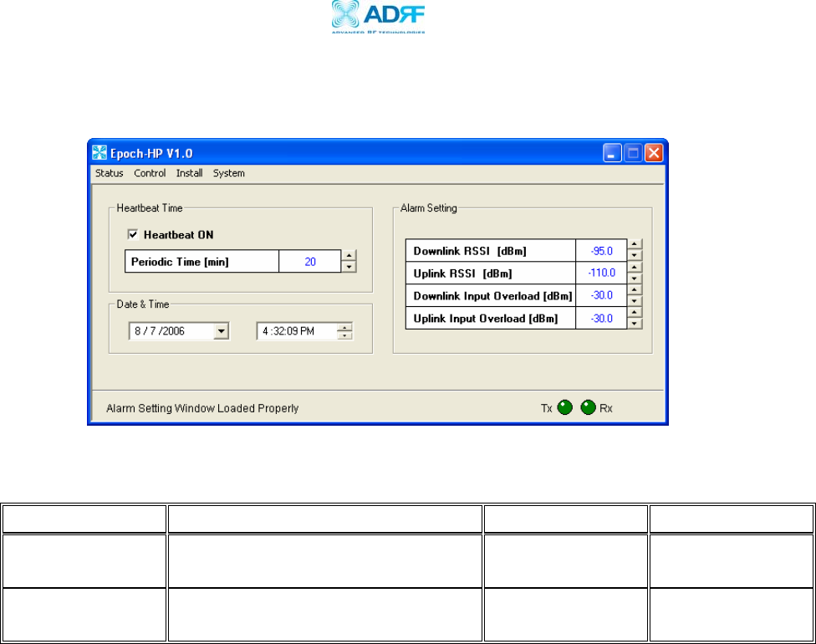Minimize the Epoch-HP window
Viewport: 816px width, 644px height.
click(612, 153)
